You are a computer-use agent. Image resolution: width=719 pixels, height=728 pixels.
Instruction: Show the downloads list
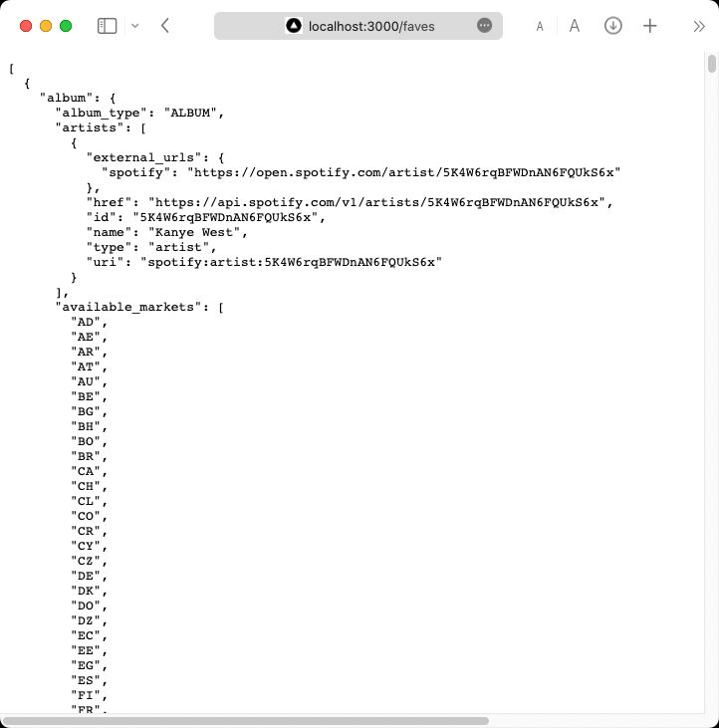[613, 26]
